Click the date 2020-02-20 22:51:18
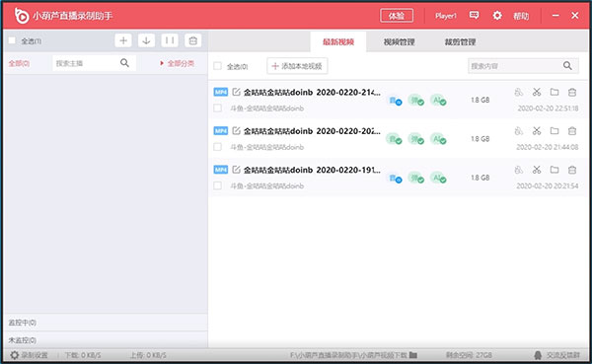Image resolution: width=592 pixels, height=364 pixels. point(548,109)
